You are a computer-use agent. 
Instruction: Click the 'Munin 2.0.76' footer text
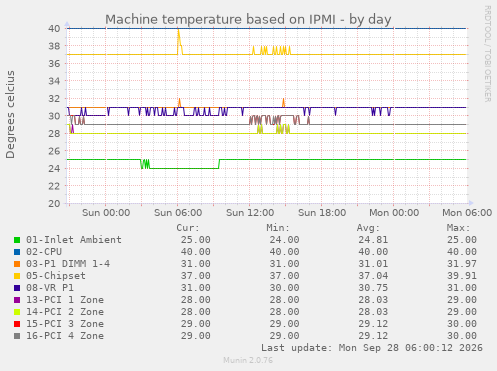click(x=248, y=360)
